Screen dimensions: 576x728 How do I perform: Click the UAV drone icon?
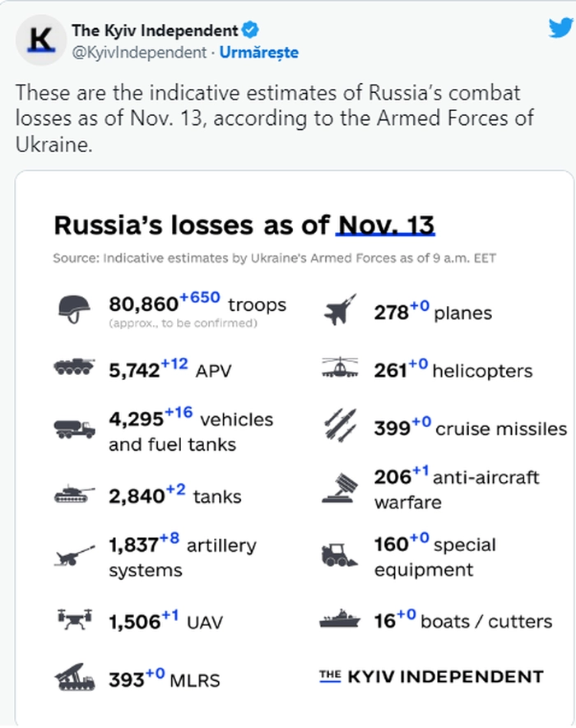pos(73,620)
